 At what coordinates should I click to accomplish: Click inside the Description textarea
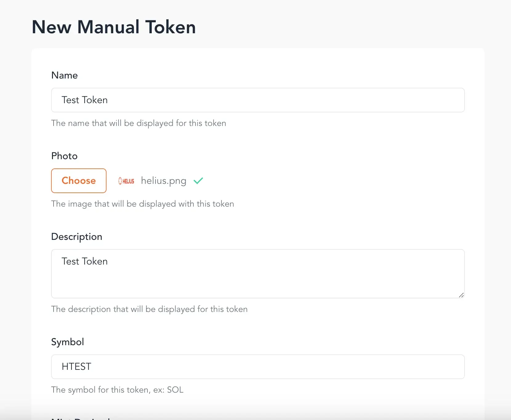(258, 274)
